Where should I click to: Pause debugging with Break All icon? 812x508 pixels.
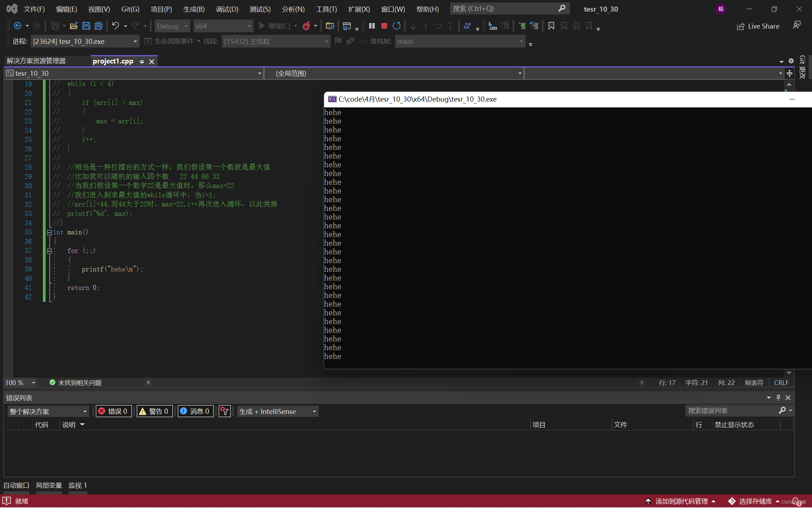372,26
